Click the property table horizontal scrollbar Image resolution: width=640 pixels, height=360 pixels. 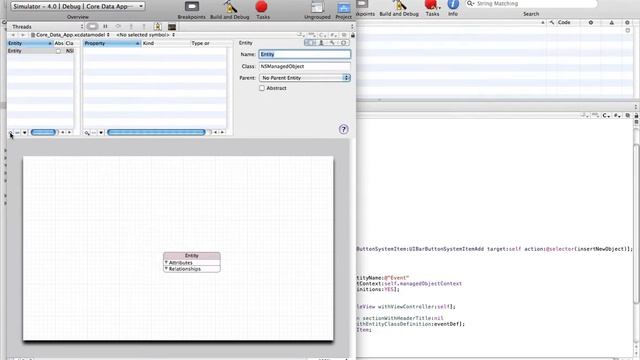(x=156, y=132)
